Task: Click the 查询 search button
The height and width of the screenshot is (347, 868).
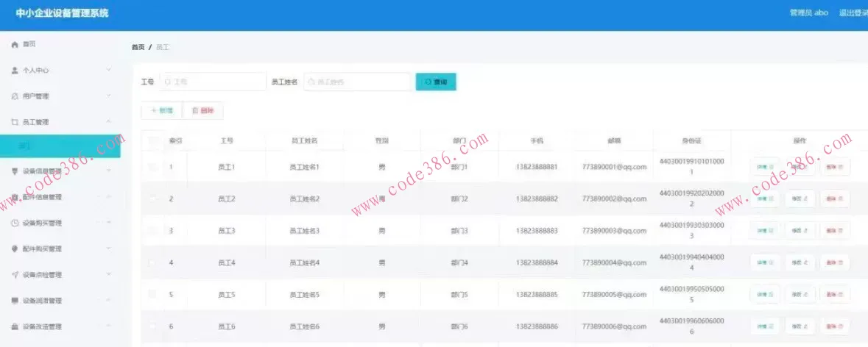Action: tap(436, 82)
